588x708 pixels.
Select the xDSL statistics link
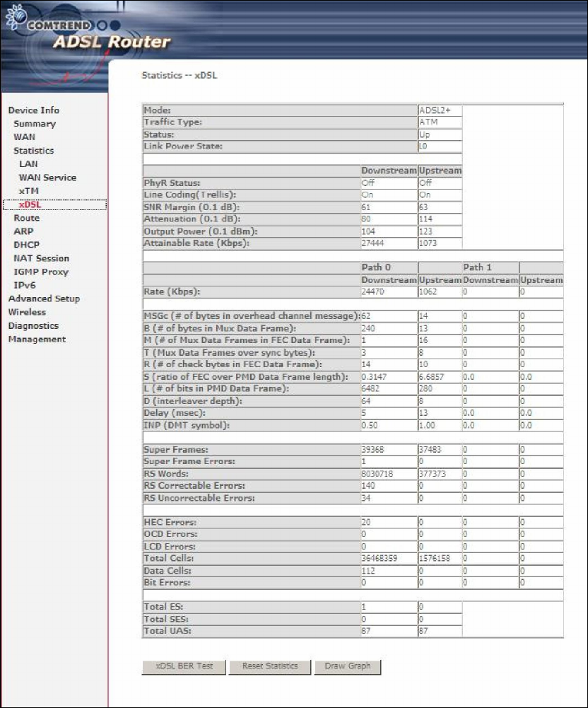point(30,204)
